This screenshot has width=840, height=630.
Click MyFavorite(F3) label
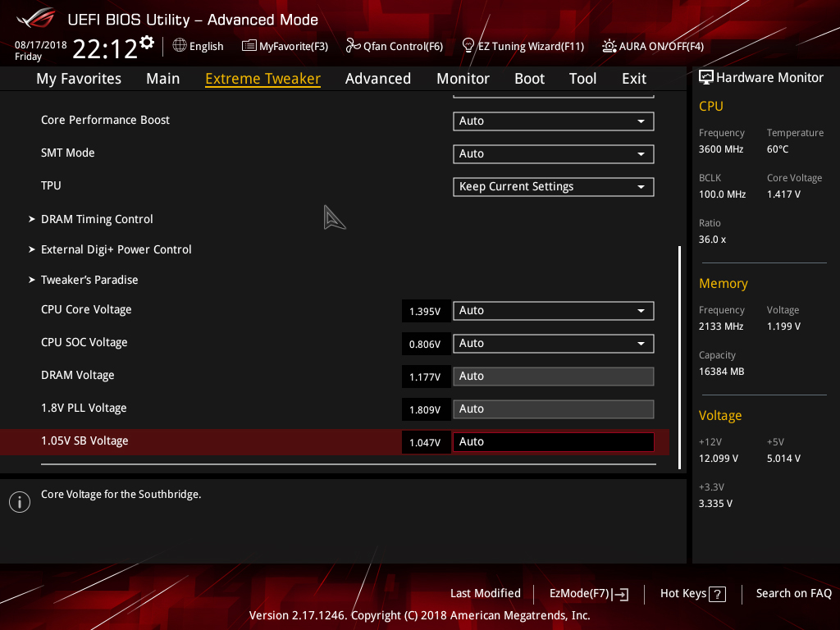coord(294,47)
